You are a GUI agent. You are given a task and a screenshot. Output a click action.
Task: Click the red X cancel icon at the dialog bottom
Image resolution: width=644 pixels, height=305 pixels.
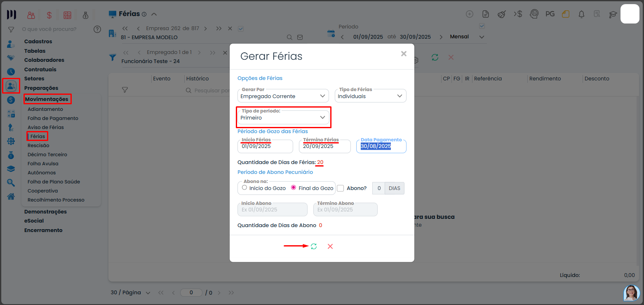pos(330,246)
